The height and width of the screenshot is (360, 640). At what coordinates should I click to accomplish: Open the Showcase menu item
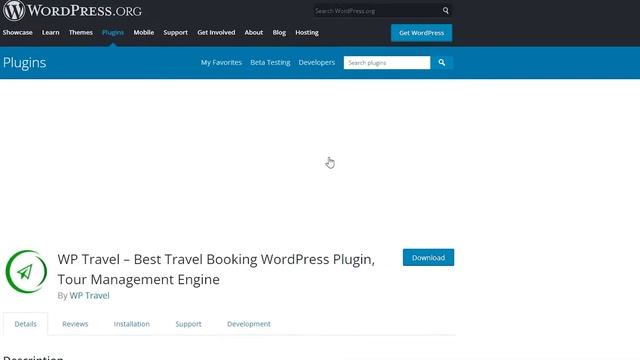tap(18, 32)
